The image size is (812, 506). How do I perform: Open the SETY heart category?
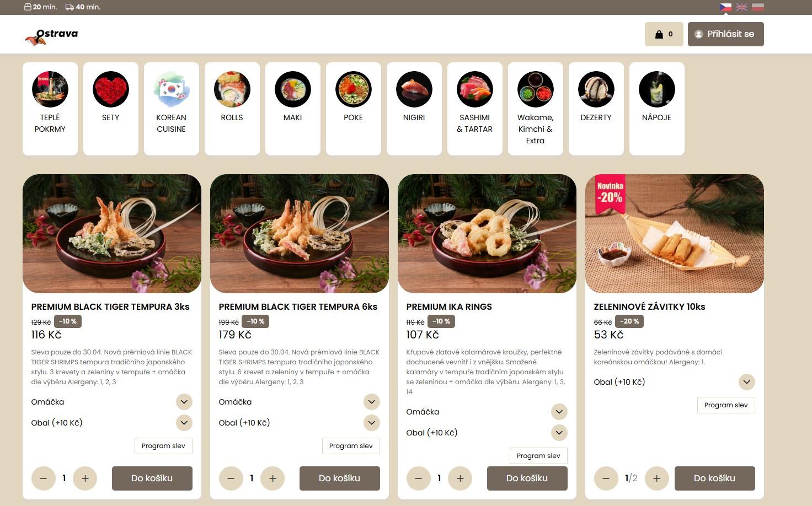coord(111,109)
